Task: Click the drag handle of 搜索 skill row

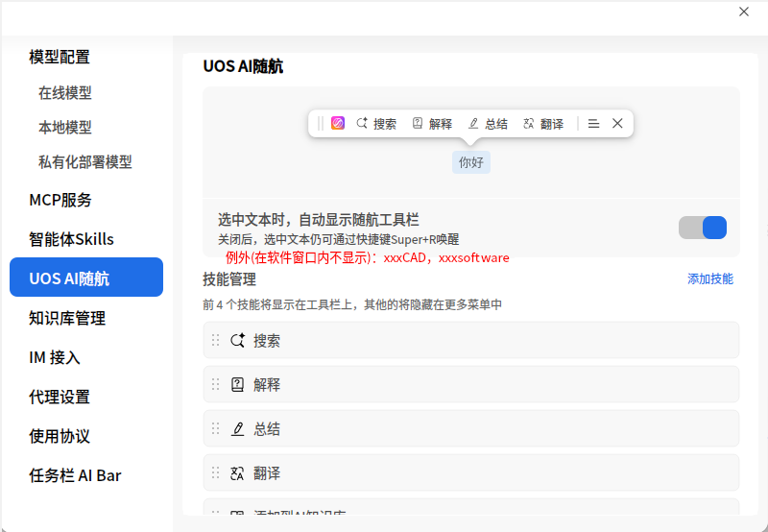Action: 215,340
